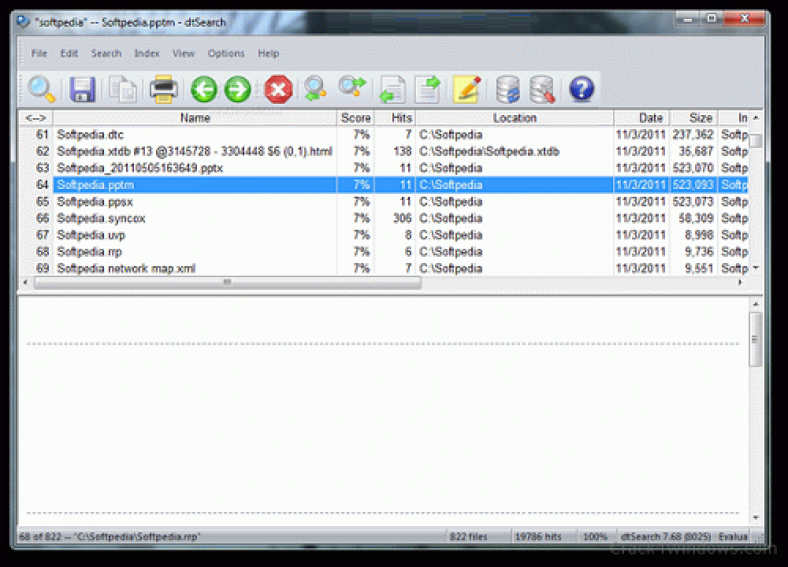Click results list scroll up arrow
Screen dimensions: 788x567
point(756,118)
